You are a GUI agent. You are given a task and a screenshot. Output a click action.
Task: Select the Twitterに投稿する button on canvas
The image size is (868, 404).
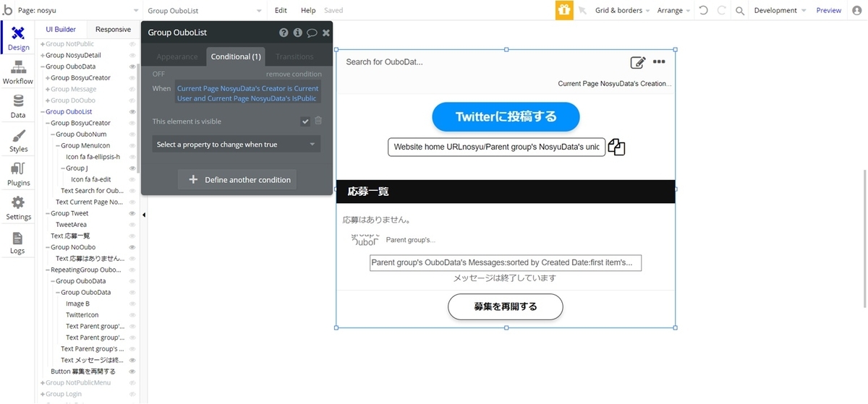pos(506,117)
